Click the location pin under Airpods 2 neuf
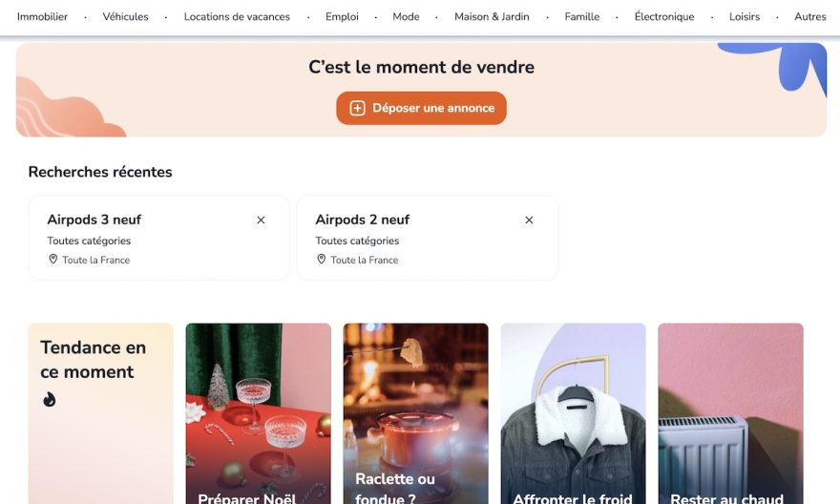 [x=322, y=260]
